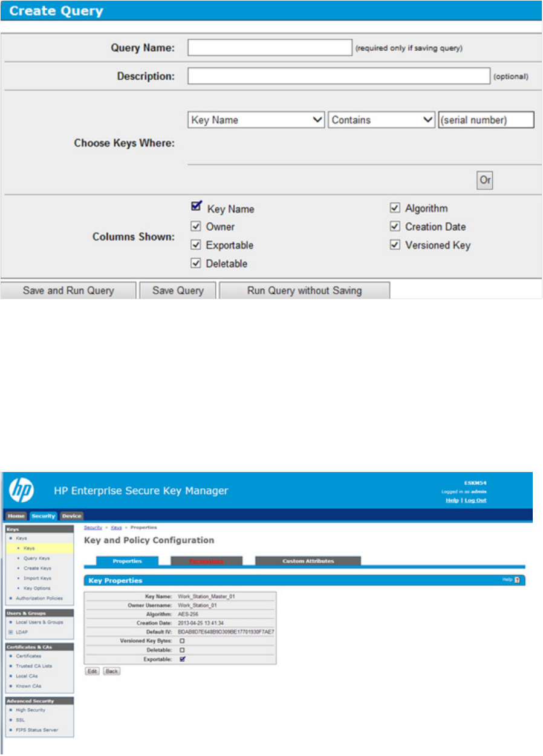The height and width of the screenshot is (756, 543).
Task: Click the Query Name input field
Action: pos(270,47)
